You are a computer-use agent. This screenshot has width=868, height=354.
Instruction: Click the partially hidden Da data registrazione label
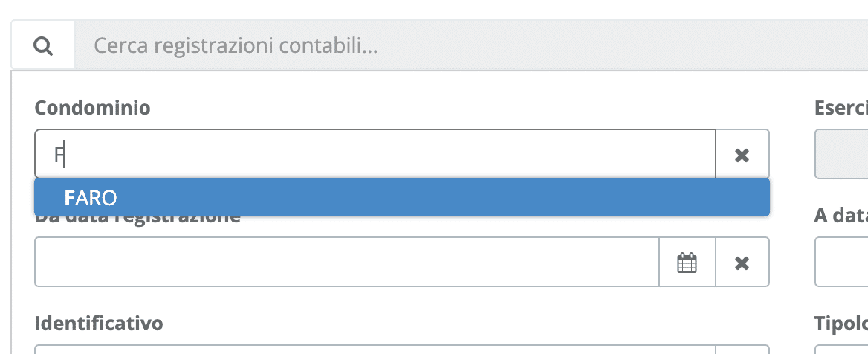137,220
